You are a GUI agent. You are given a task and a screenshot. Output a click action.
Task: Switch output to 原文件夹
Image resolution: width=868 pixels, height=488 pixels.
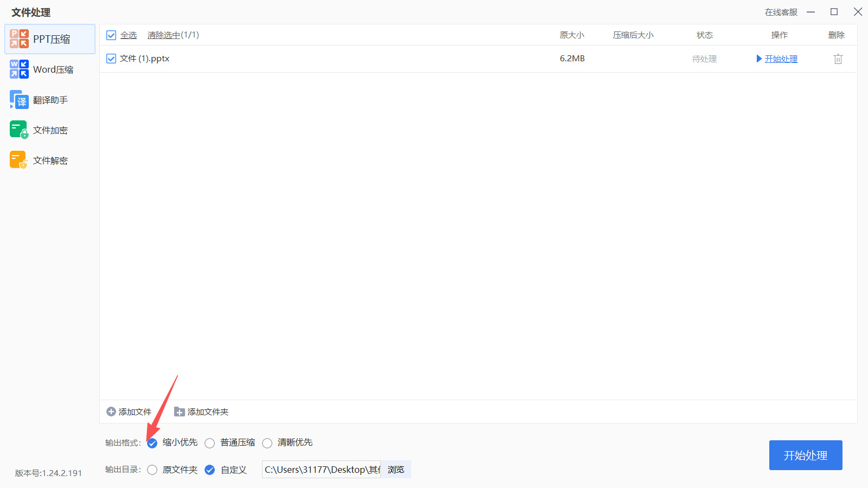[152, 470]
